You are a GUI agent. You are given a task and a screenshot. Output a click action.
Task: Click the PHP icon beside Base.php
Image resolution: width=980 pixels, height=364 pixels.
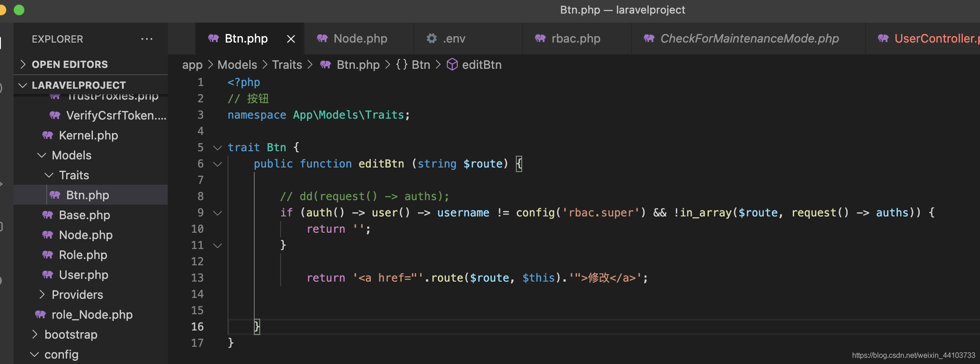pos(48,215)
